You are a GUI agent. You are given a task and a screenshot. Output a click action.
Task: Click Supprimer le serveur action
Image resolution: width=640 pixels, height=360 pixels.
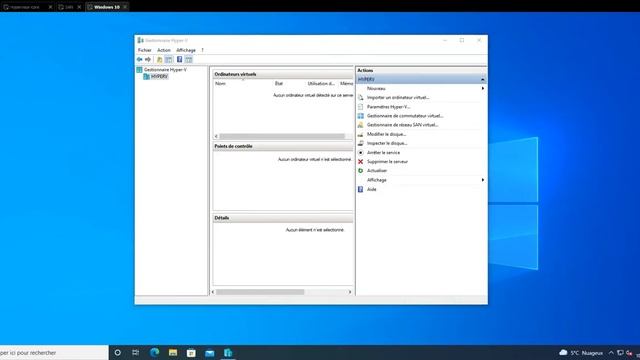[387, 162]
